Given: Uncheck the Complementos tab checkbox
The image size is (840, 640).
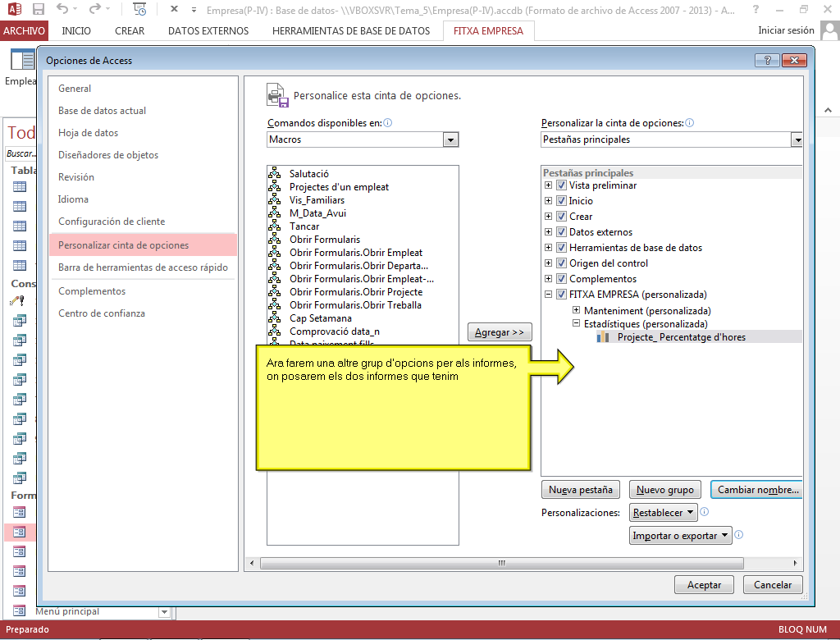Looking at the screenshot, I should click(561, 279).
